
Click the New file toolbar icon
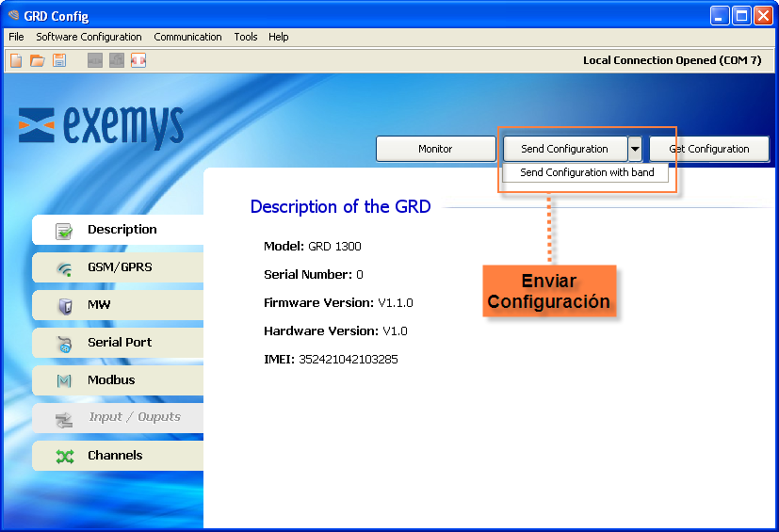(x=16, y=60)
